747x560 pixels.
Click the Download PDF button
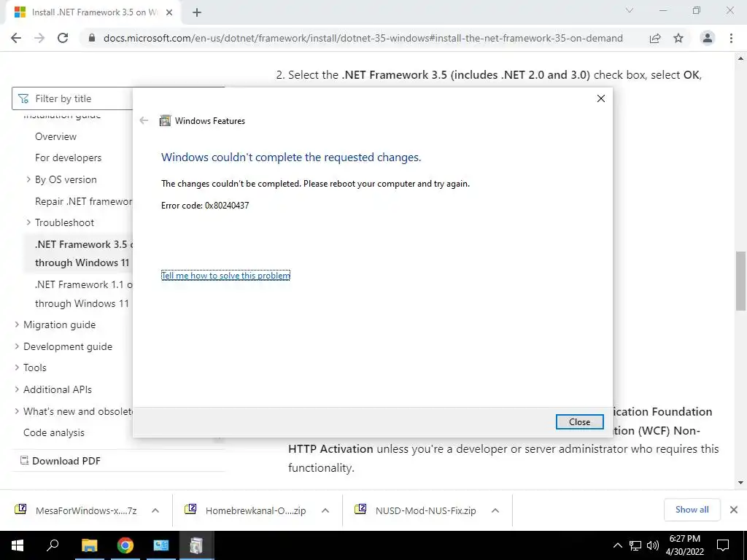61,461
